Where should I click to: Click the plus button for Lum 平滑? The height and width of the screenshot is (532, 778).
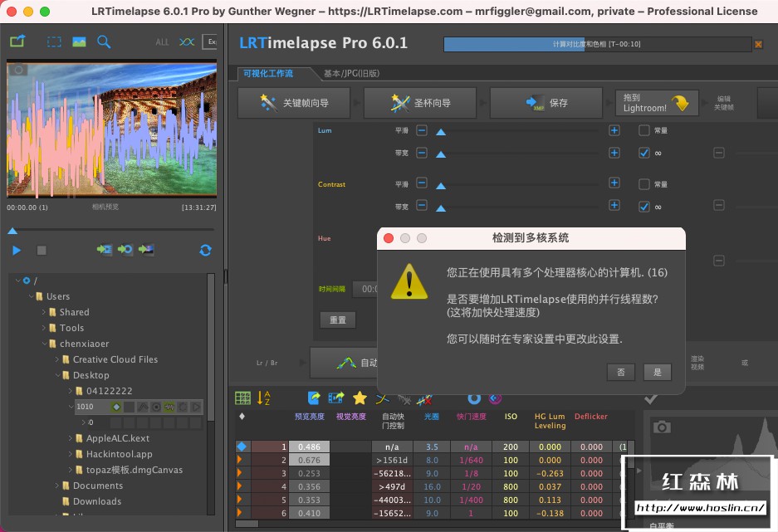pos(614,130)
